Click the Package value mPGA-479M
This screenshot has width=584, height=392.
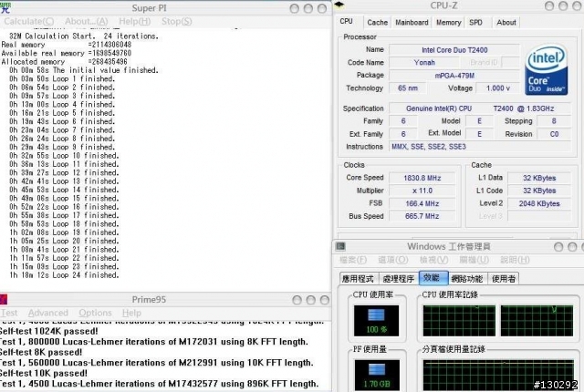coord(454,76)
